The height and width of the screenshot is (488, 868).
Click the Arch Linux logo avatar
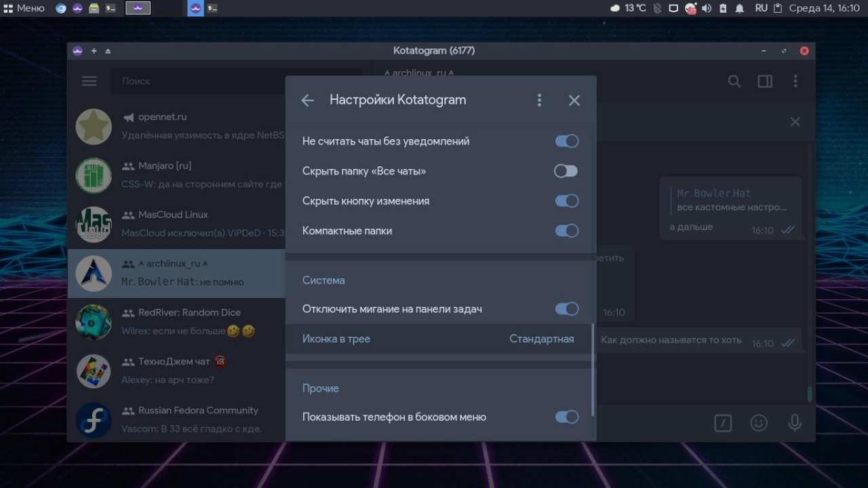[x=94, y=273]
